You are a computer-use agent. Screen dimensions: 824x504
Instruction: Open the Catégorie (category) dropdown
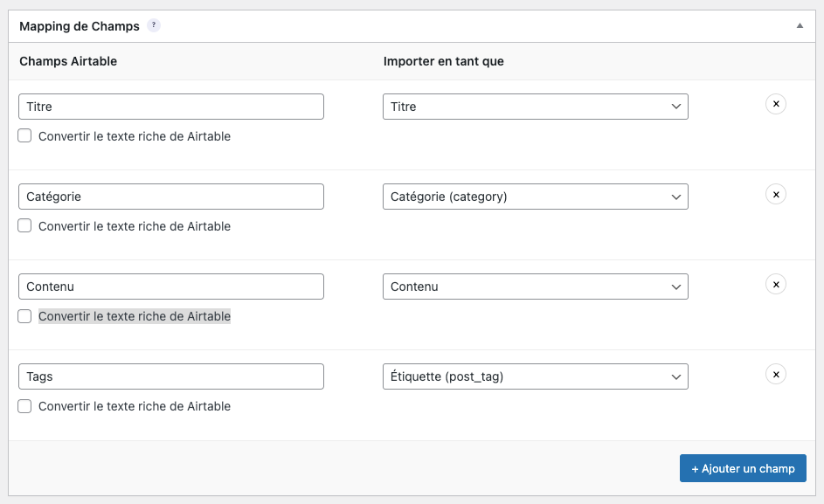pyautogui.click(x=536, y=197)
